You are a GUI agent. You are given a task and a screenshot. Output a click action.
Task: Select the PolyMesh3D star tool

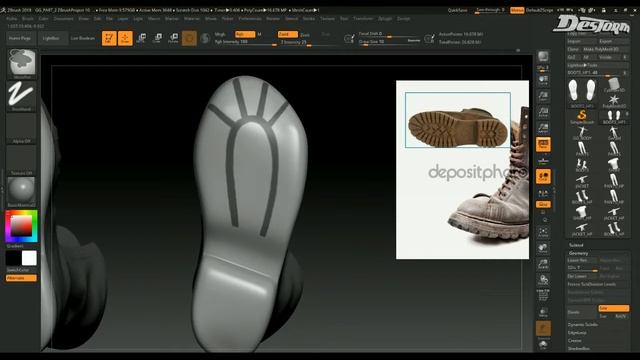(614, 100)
